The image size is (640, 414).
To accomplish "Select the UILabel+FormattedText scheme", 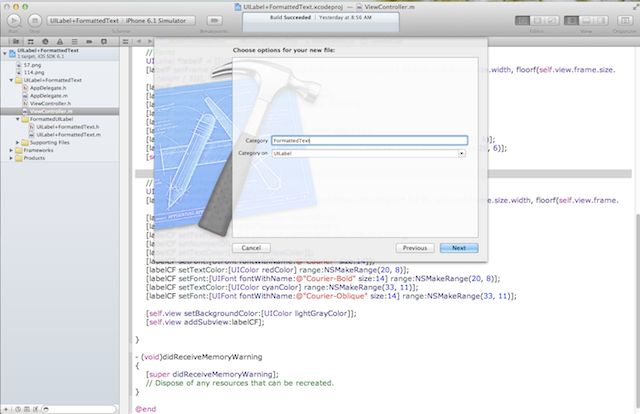I will tap(84, 20).
